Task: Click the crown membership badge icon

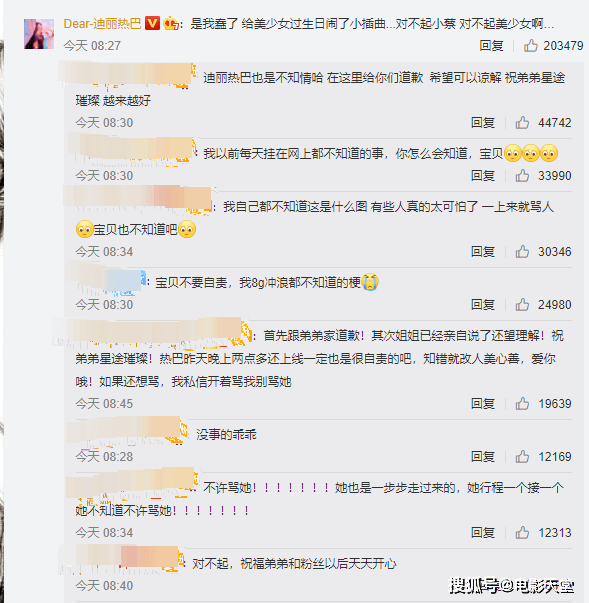Action: tap(171, 24)
